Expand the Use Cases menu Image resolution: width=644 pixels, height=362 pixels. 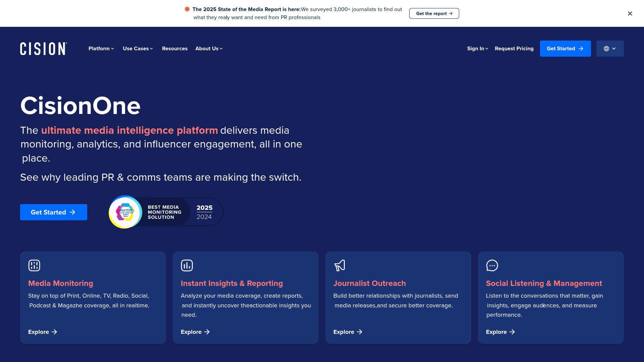[138, 49]
